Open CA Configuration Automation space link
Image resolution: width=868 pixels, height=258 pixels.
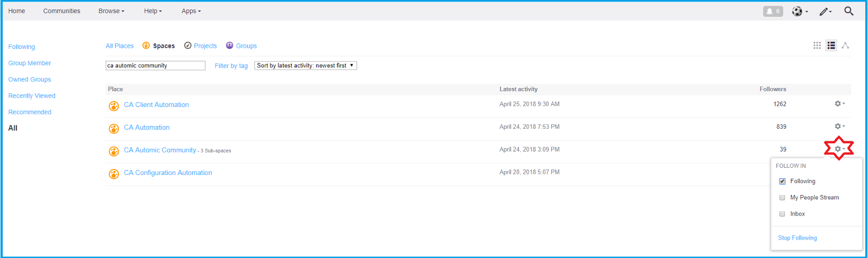click(x=168, y=173)
